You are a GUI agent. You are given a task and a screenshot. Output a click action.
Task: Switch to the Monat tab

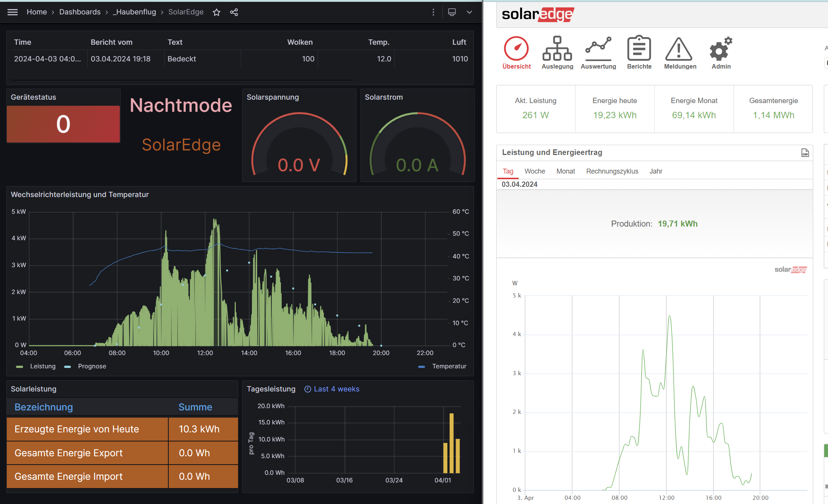click(565, 171)
